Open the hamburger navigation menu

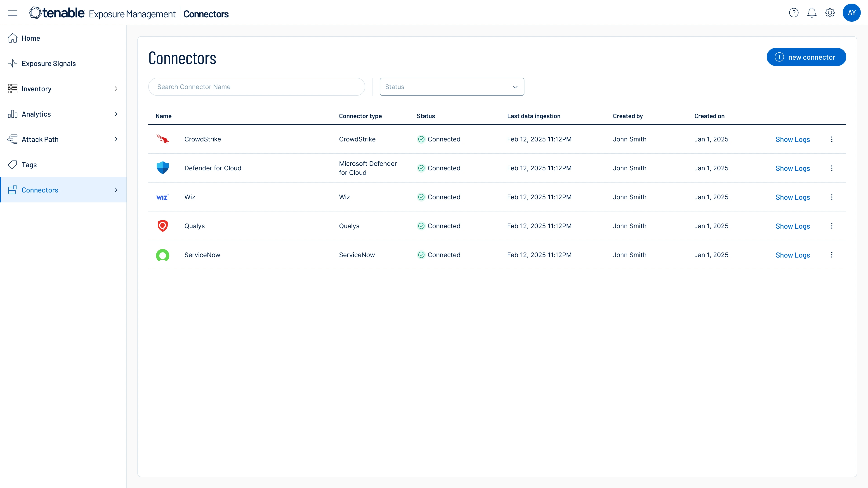tap(12, 13)
